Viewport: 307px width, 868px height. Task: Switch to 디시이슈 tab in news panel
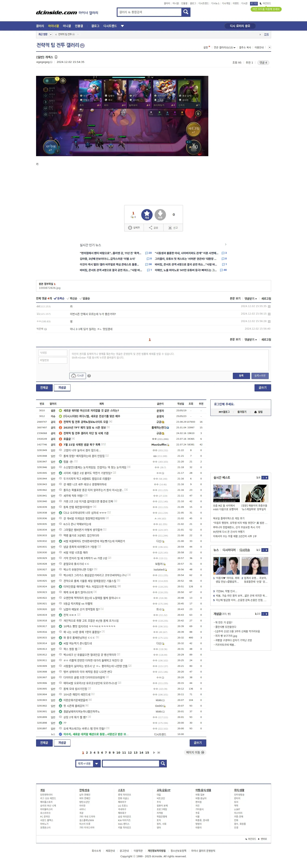click(x=245, y=550)
